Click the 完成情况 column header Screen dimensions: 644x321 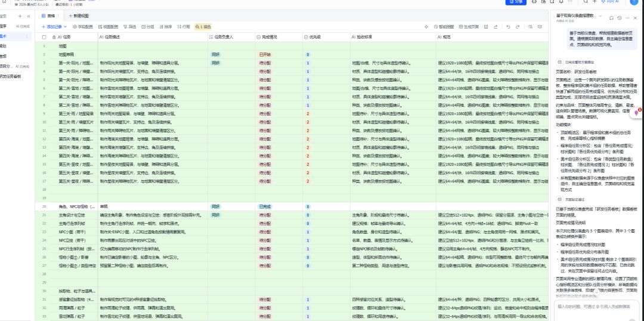click(x=279, y=37)
